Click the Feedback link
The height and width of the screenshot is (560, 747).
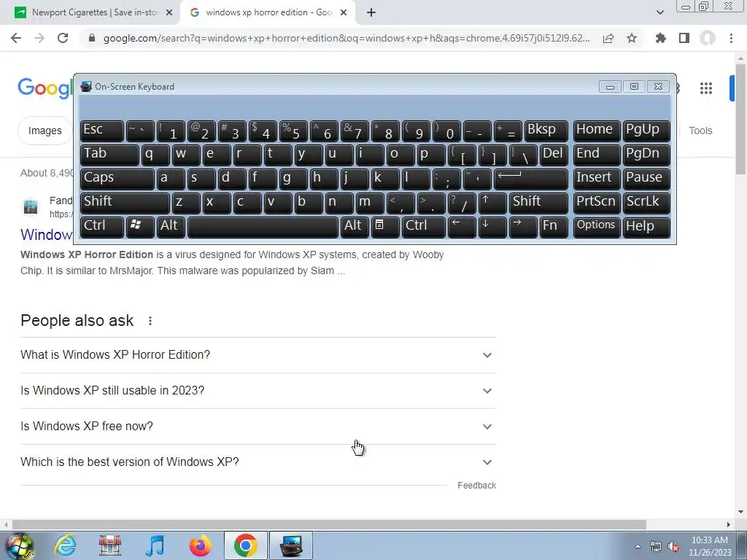[x=477, y=485]
